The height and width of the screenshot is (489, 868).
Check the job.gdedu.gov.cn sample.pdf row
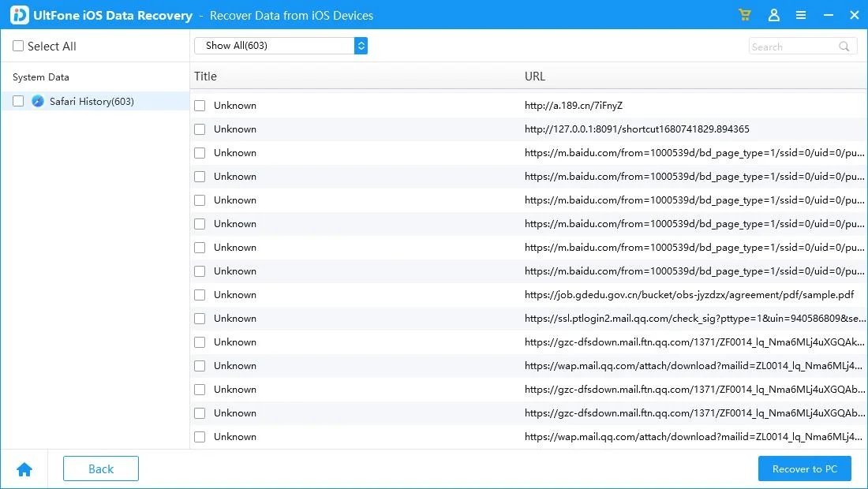click(200, 295)
